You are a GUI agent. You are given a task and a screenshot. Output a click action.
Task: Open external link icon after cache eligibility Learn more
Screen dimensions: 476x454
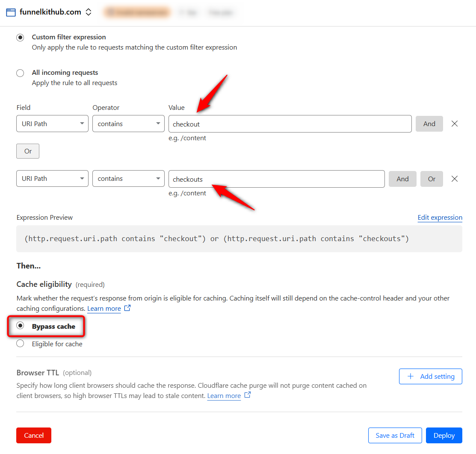coord(127,308)
